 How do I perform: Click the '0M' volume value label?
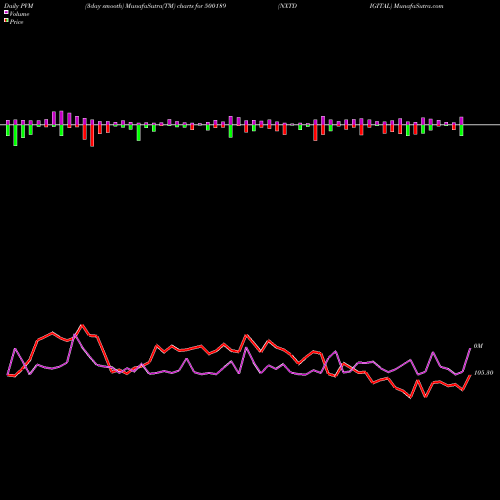pos(478,346)
